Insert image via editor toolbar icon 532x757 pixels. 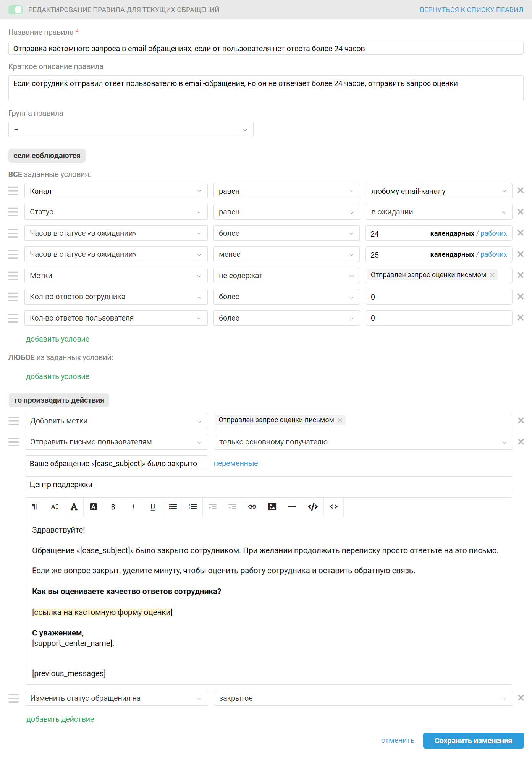(272, 507)
